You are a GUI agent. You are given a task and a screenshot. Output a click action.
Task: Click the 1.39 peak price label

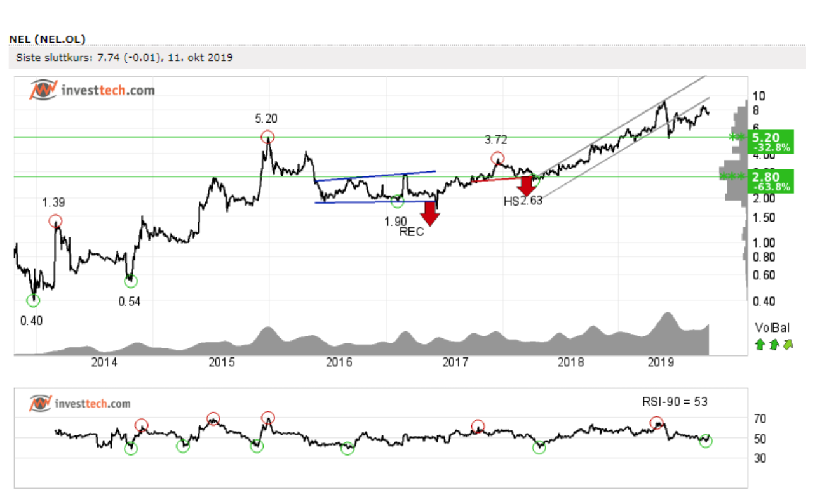(x=55, y=202)
